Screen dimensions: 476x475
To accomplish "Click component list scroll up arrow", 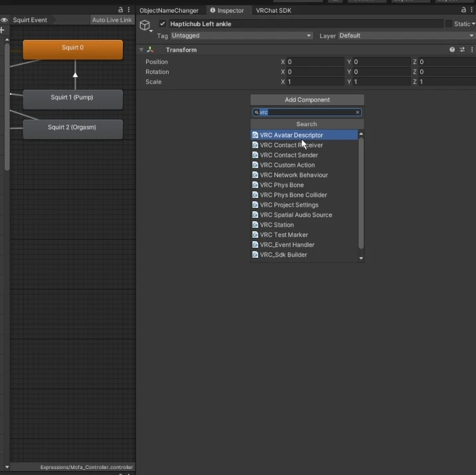I will tap(361, 134).
